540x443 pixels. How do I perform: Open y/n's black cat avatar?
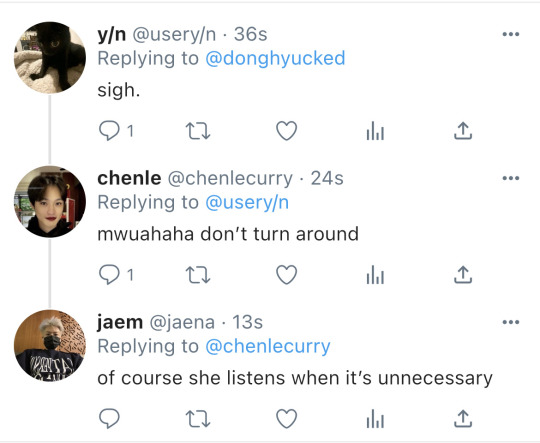pos(50,58)
